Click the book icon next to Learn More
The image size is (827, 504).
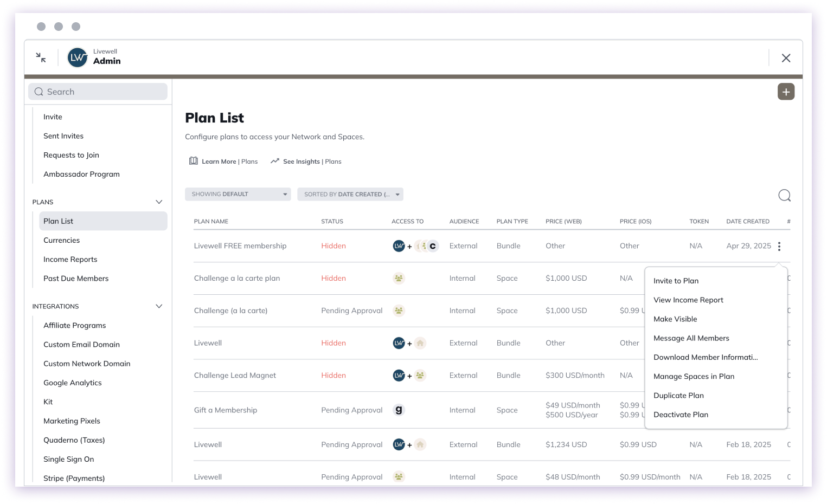point(194,161)
